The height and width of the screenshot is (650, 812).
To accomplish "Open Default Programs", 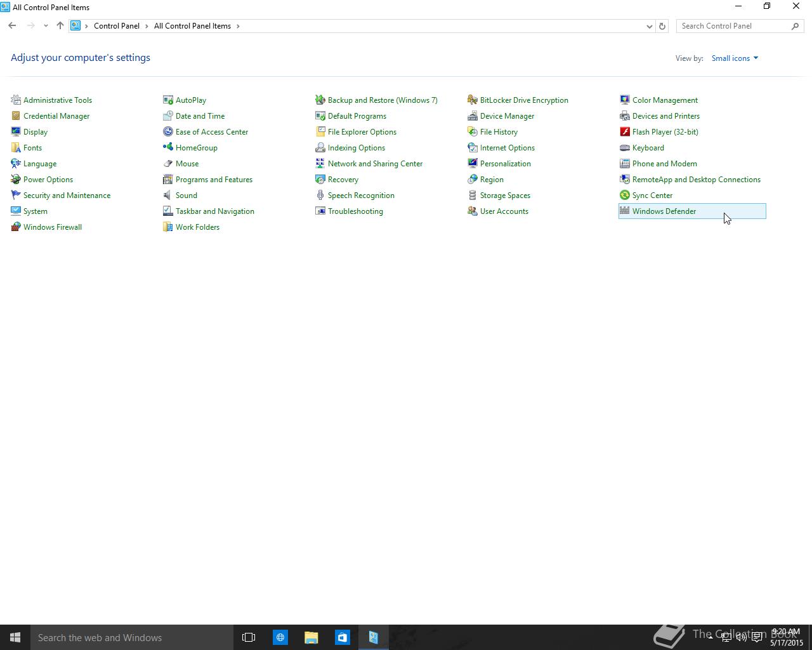I will 357,116.
